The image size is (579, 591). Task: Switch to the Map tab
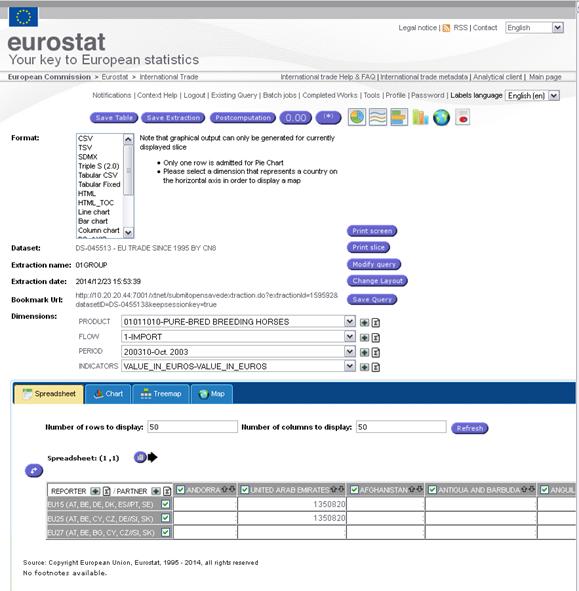click(212, 394)
